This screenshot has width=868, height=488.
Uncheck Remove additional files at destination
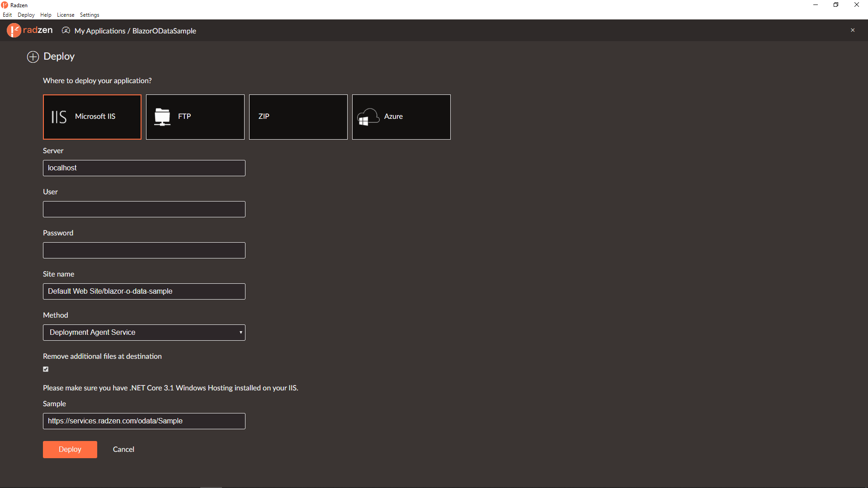(46, 369)
